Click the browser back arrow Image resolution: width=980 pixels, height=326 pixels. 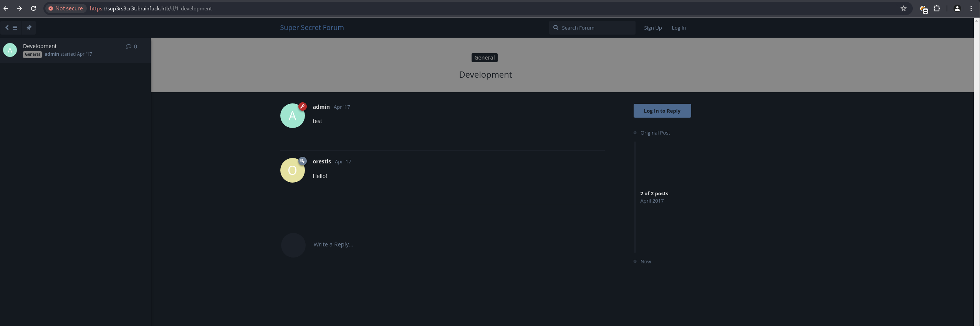click(x=6, y=8)
